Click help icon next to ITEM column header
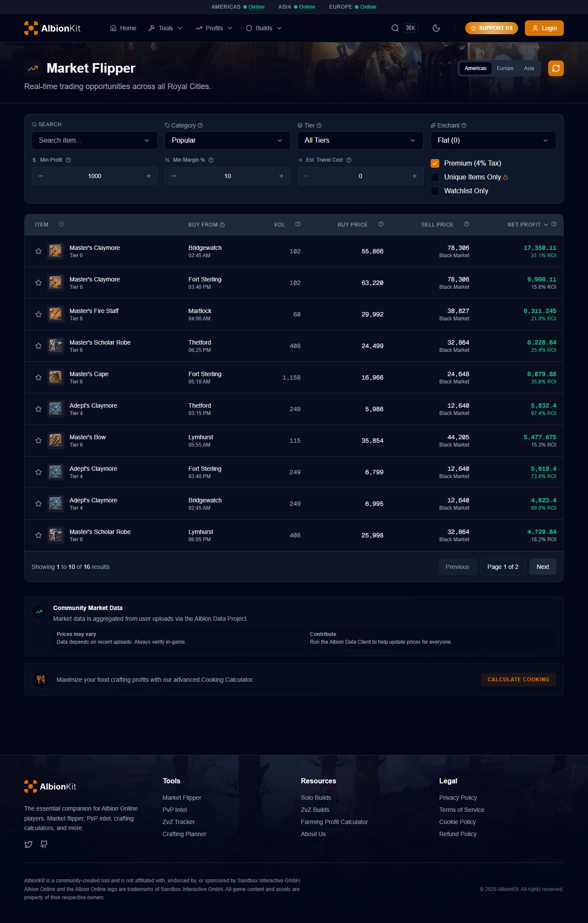The height and width of the screenshot is (923, 588). 61,224
